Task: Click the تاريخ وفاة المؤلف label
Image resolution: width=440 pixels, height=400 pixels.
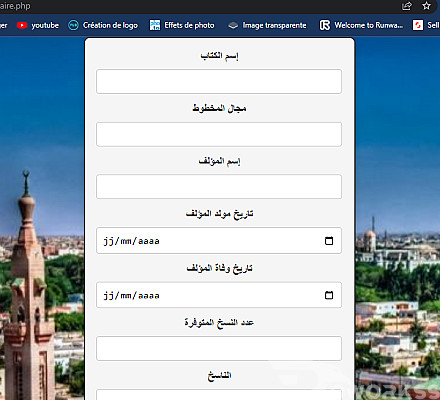Action: point(219,268)
